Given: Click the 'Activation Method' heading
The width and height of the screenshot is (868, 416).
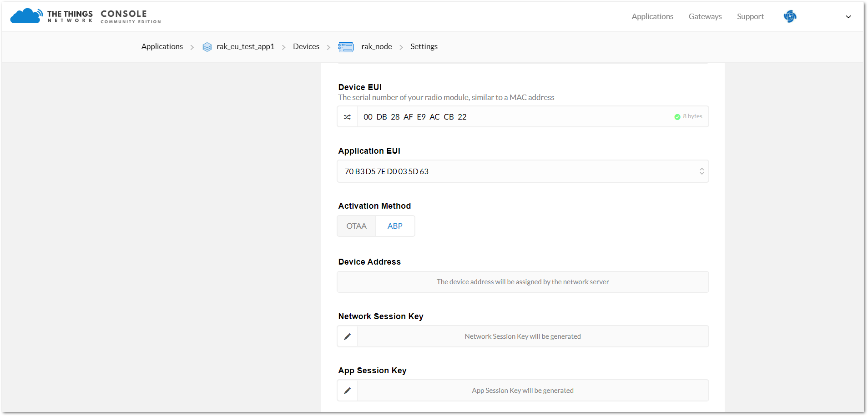Looking at the screenshot, I should tap(374, 206).
